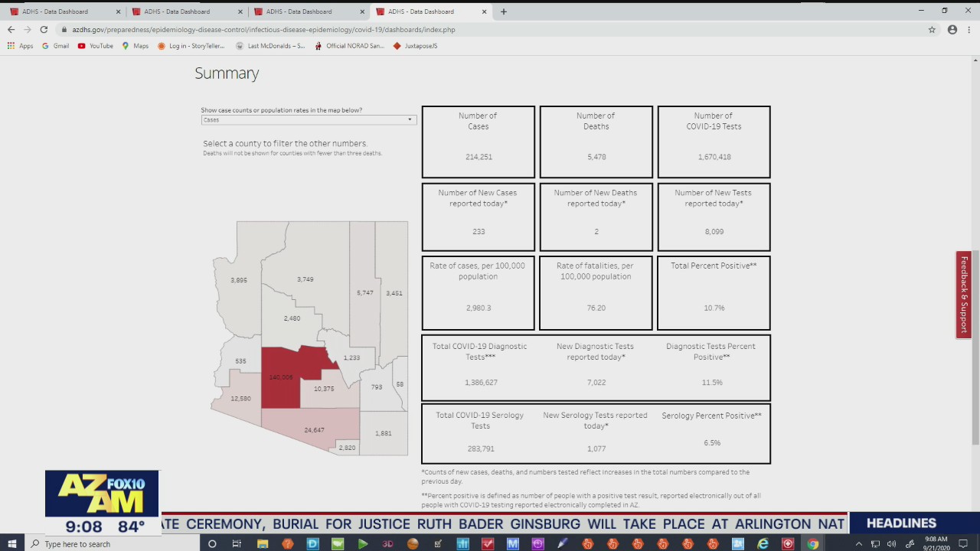Click the Rate of cases per 100,000 tile
The image size is (980, 551).
pos(479,293)
